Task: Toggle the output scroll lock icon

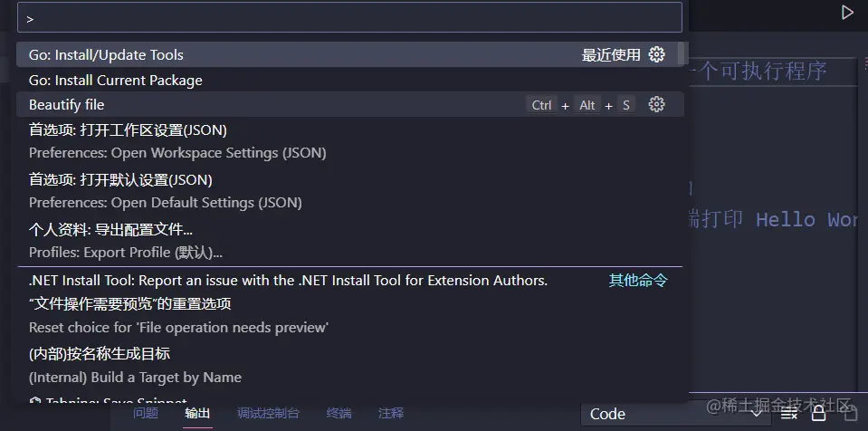Action: 819,414
